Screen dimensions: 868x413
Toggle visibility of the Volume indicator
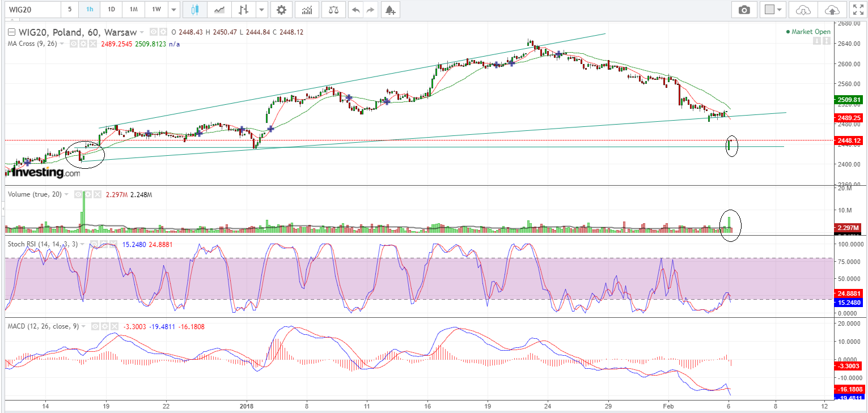click(78, 194)
